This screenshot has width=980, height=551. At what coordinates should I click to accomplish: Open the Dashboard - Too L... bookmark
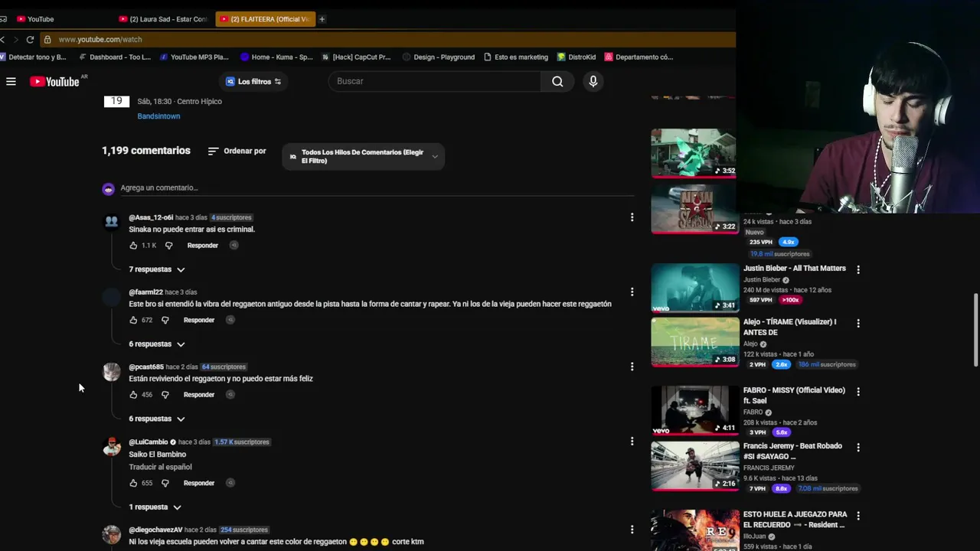[115, 57]
